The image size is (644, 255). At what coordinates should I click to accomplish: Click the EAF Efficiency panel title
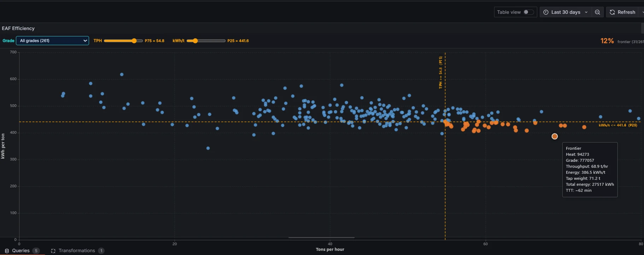(18, 28)
